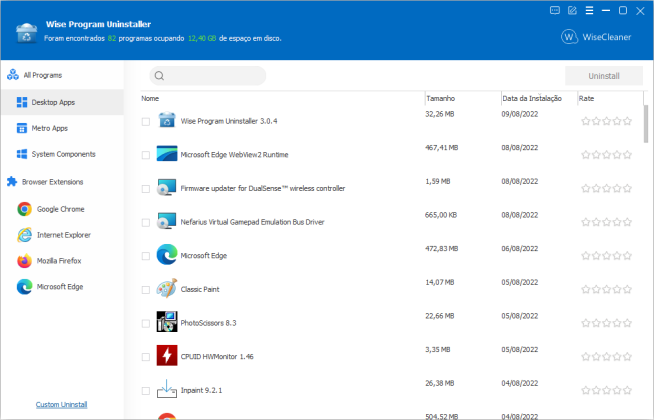
Task: Click the Wise Program Uninstaller 3.0.4 app icon
Action: click(167, 120)
